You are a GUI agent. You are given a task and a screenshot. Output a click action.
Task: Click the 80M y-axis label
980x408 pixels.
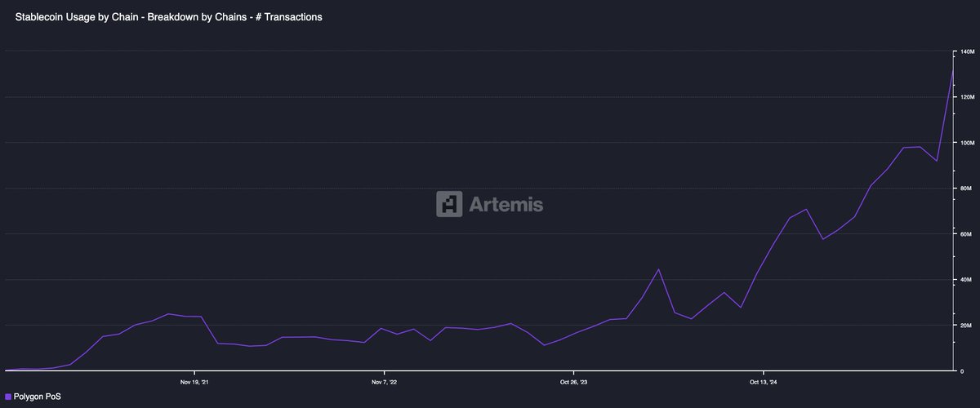pyautogui.click(x=967, y=188)
